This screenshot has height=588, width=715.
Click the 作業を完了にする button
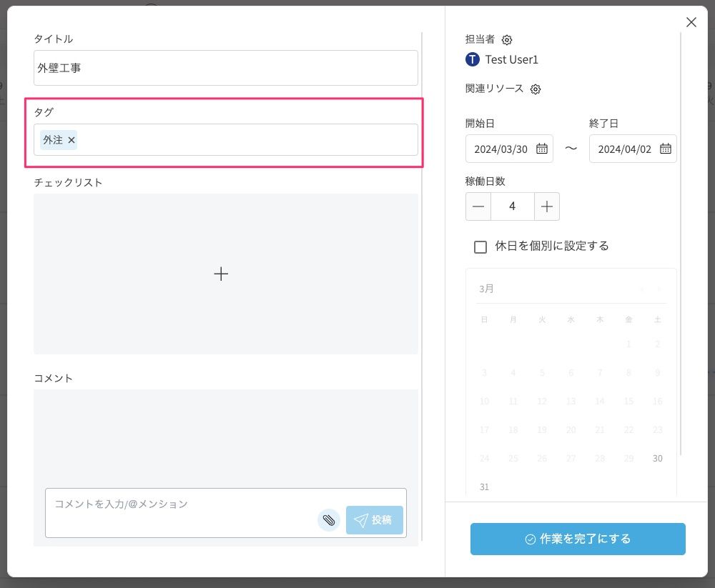(x=578, y=539)
